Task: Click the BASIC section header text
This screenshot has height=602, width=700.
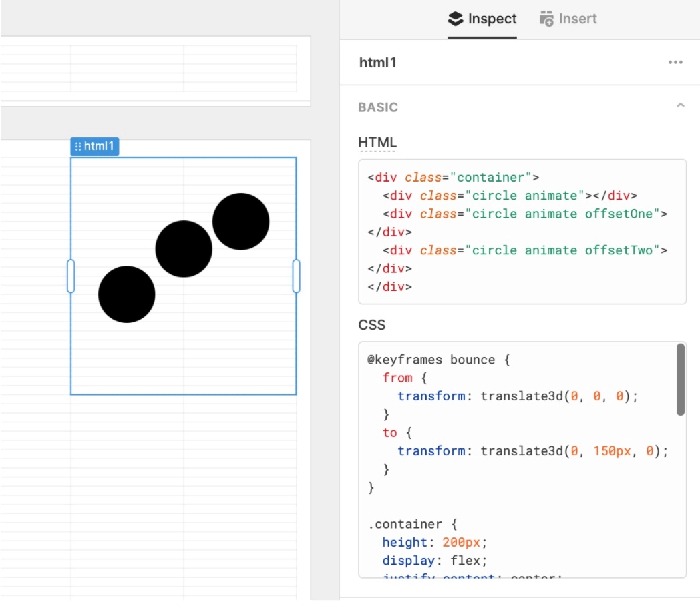Action: pos(377,107)
